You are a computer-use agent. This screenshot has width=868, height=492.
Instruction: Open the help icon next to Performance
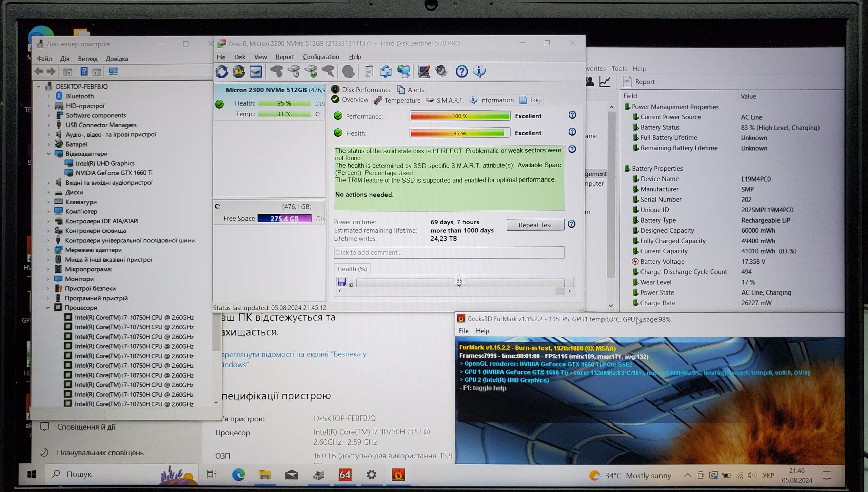pos(572,115)
